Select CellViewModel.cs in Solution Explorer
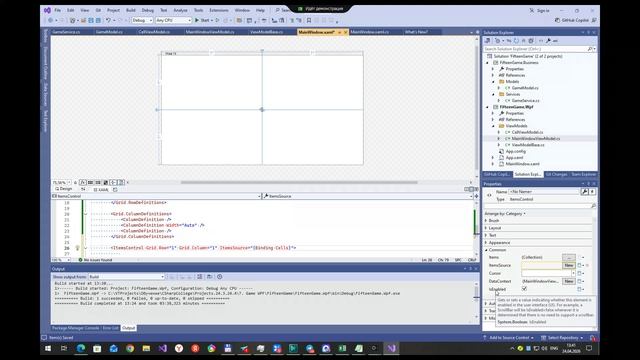 click(x=527, y=132)
